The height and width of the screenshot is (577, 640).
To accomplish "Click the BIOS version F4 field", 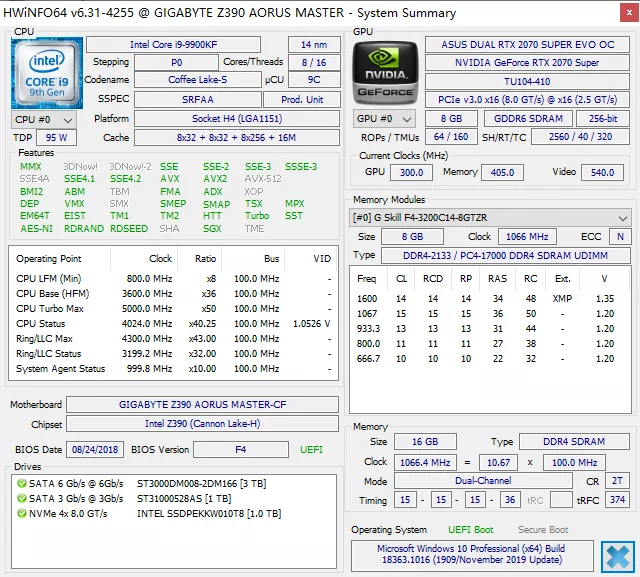I will 241,450.
